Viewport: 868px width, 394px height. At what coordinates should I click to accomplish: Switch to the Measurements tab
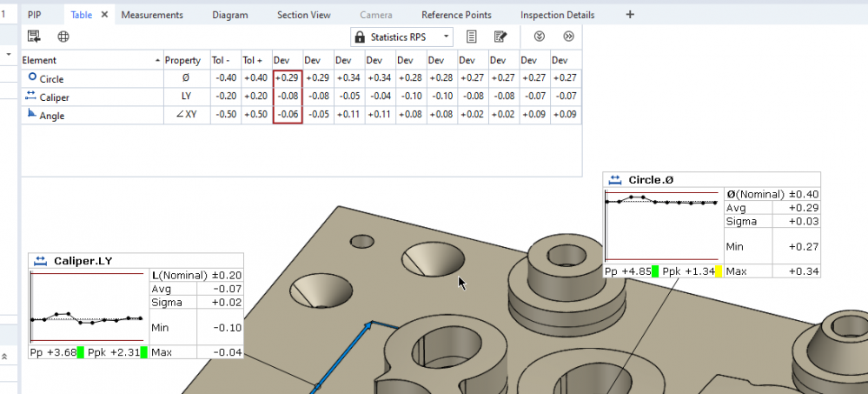[152, 15]
